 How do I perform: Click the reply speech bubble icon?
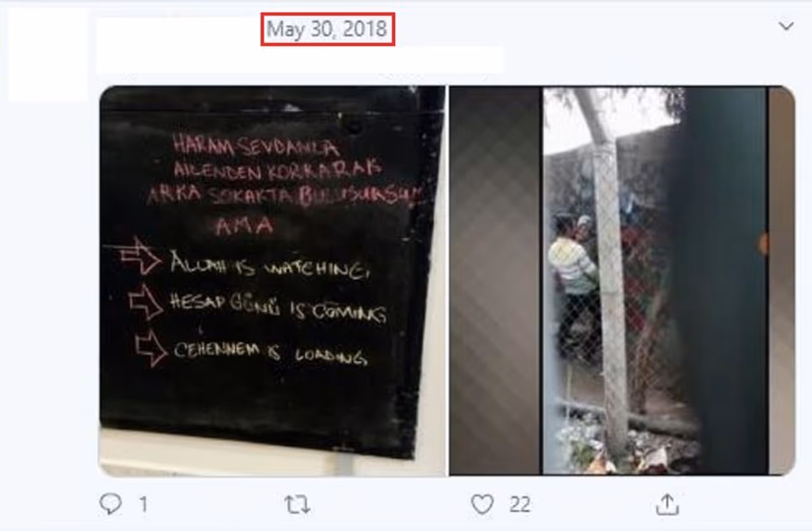click(x=111, y=504)
